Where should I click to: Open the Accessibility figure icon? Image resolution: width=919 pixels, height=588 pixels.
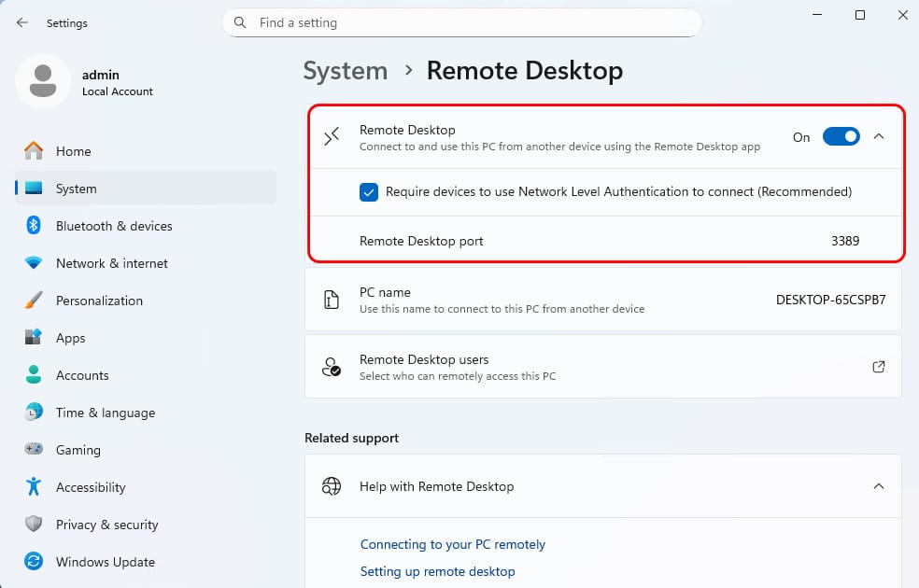(34, 486)
